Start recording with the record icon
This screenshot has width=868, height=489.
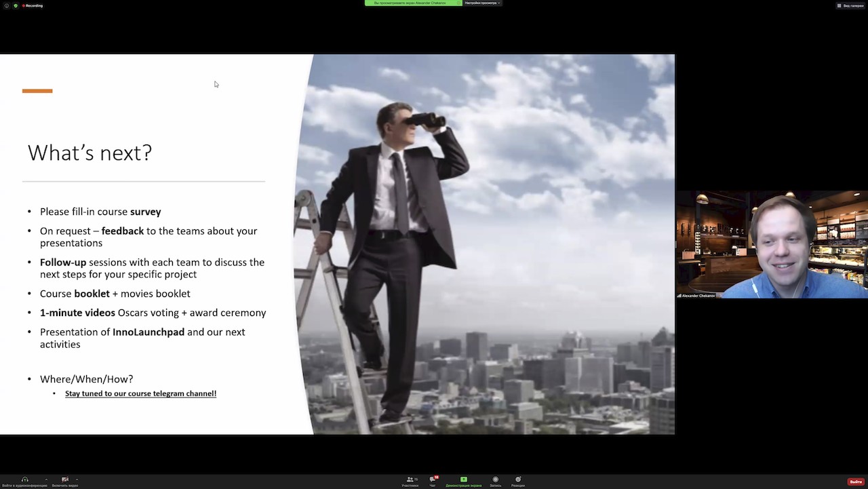(496, 480)
